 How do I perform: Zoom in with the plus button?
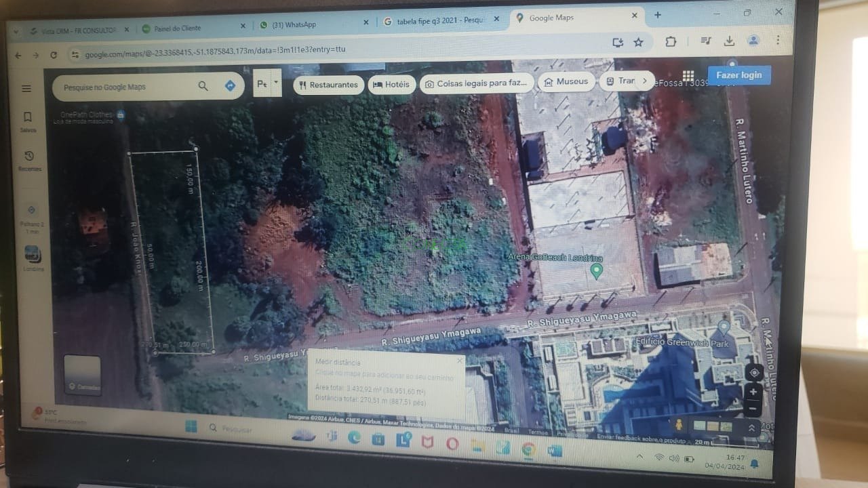click(753, 392)
